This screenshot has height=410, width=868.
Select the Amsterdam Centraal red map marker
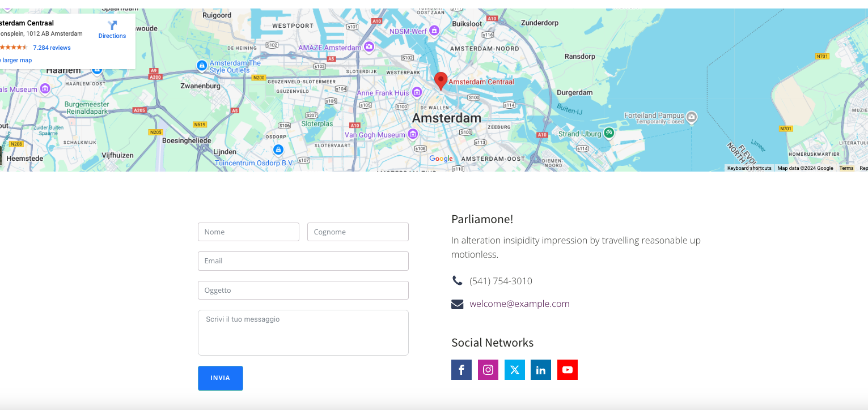pos(441,79)
